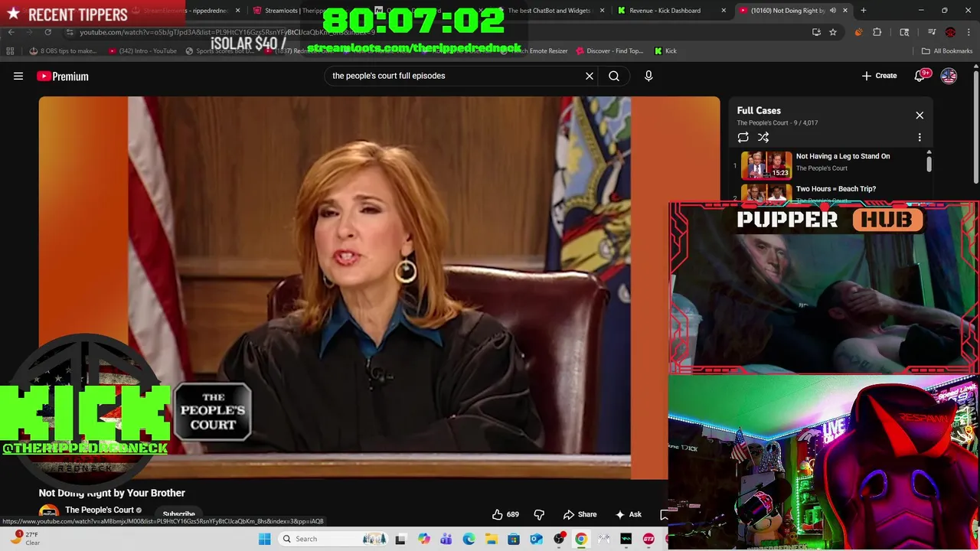Open '8 OBS tips to make...' bookmark
The image size is (980, 551).
63,51
